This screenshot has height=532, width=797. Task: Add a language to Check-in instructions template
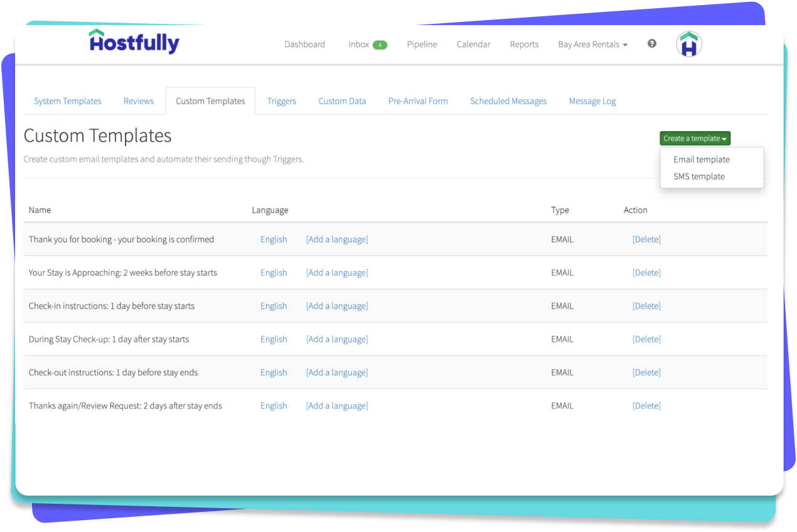point(336,306)
